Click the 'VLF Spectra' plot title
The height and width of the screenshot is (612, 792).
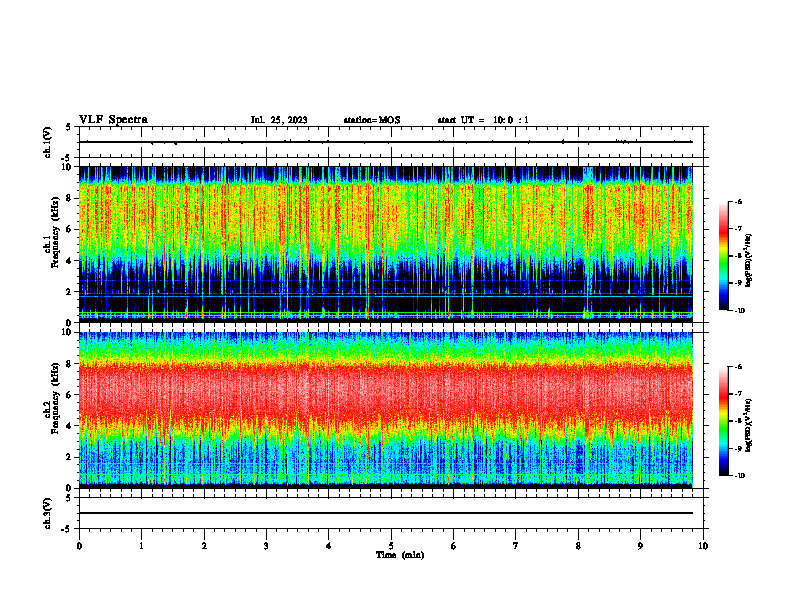click(x=113, y=120)
